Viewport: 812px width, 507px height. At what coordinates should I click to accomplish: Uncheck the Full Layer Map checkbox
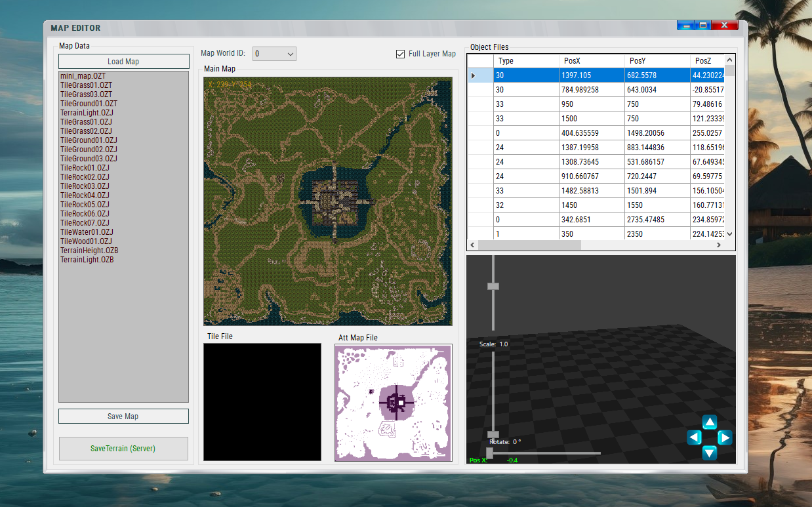click(x=401, y=54)
